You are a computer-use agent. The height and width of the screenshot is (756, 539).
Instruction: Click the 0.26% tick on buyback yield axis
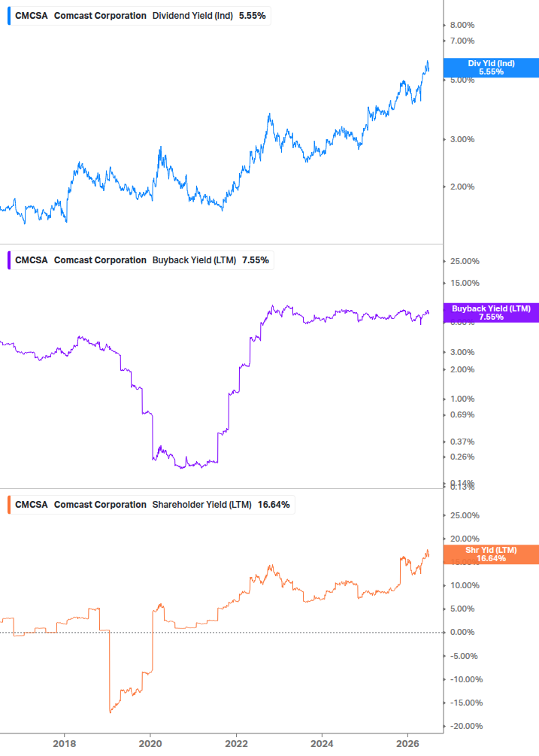tap(462, 457)
